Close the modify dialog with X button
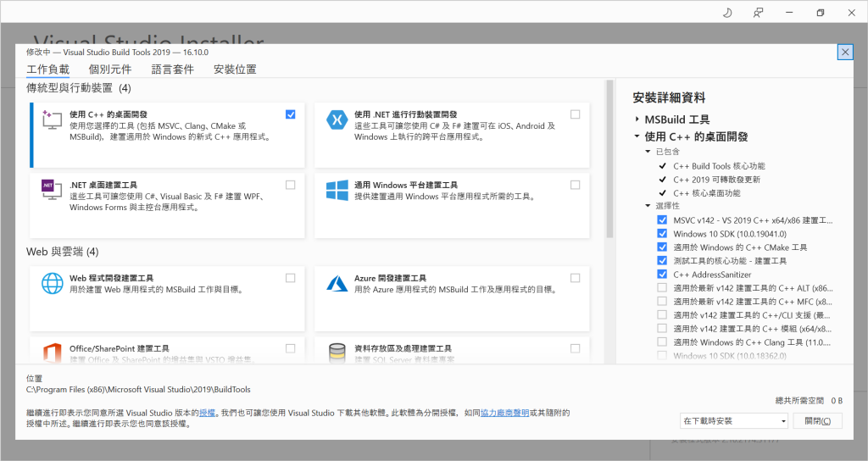Screen dimensions: 868x461 pyautogui.click(x=845, y=52)
